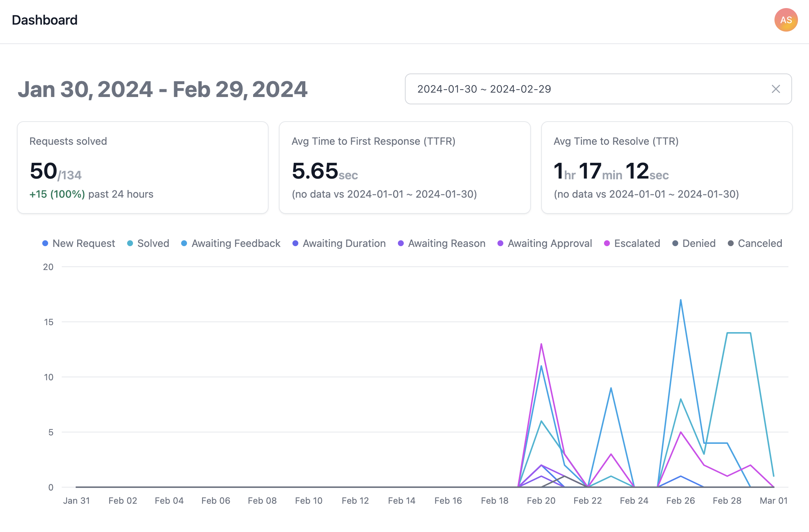Click the Requests solved card
The image size is (809, 532).
point(143,168)
